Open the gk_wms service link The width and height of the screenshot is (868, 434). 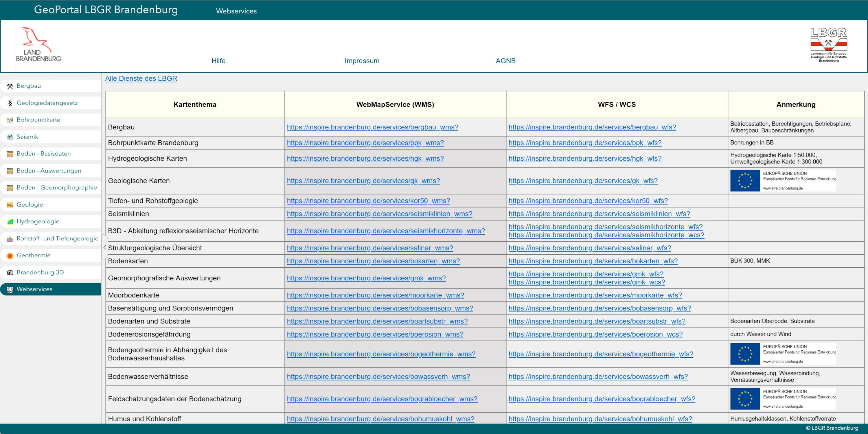click(363, 181)
